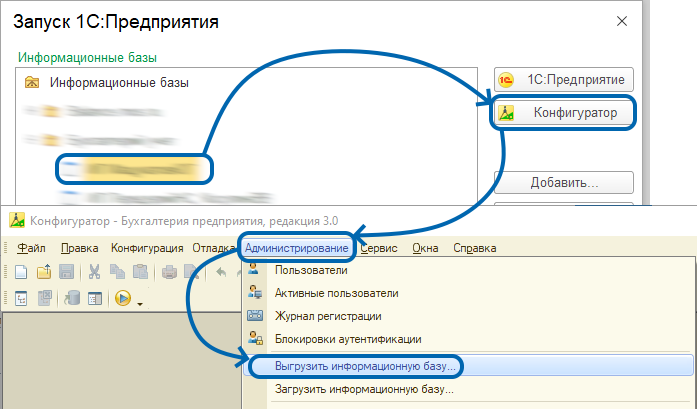Click the Конфигуратор button
The image size is (697, 409).
pyautogui.click(x=564, y=113)
